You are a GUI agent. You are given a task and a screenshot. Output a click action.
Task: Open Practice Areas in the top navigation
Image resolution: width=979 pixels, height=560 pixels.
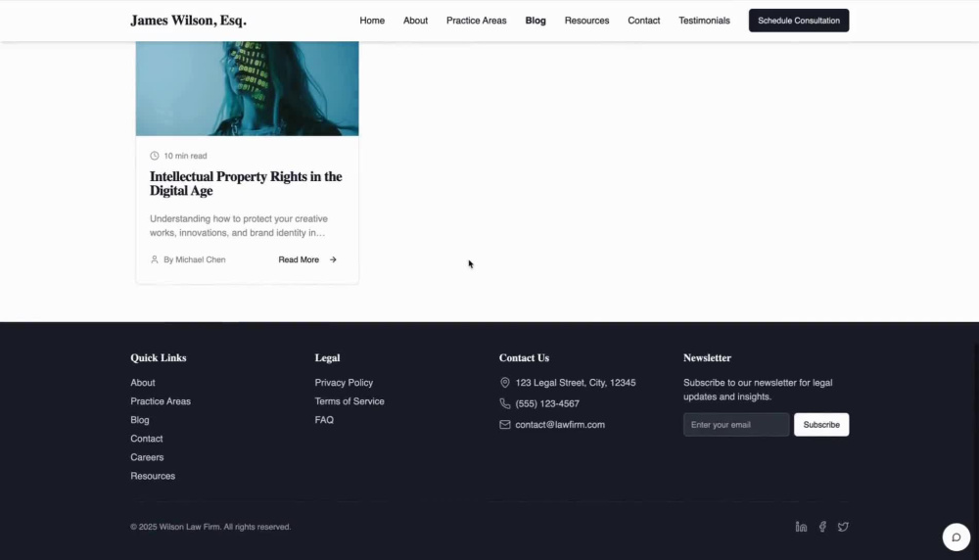pyautogui.click(x=477, y=21)
